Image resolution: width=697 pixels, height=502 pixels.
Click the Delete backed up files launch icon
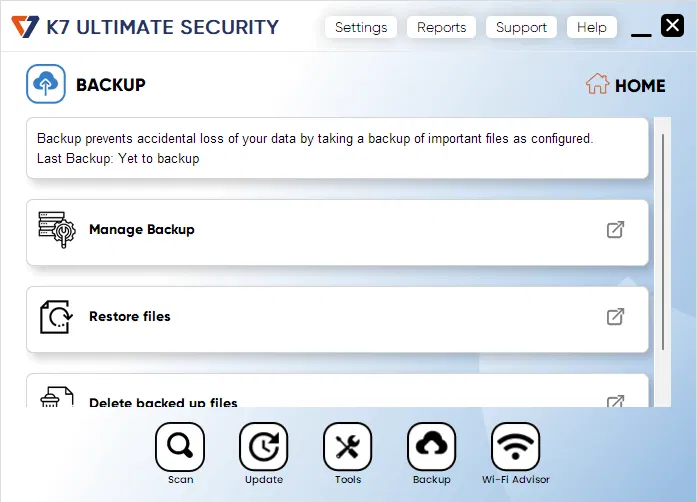(615, 401)
